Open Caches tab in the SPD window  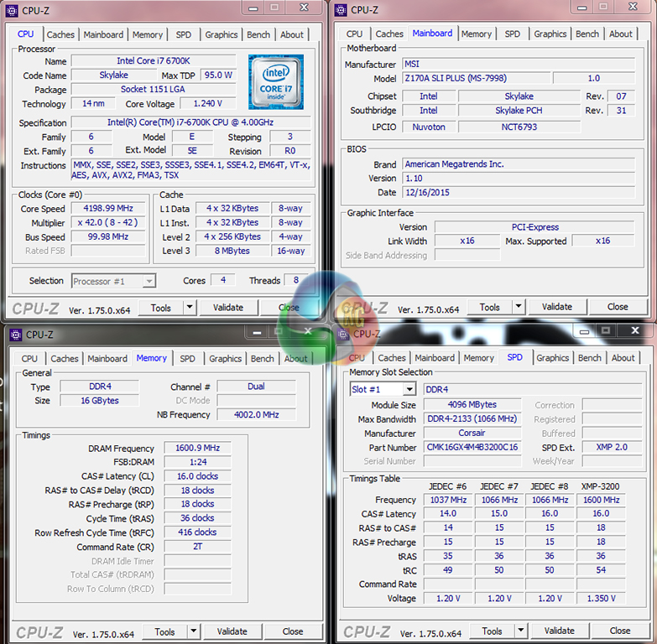pyautogui.click(x=391, y=358)
